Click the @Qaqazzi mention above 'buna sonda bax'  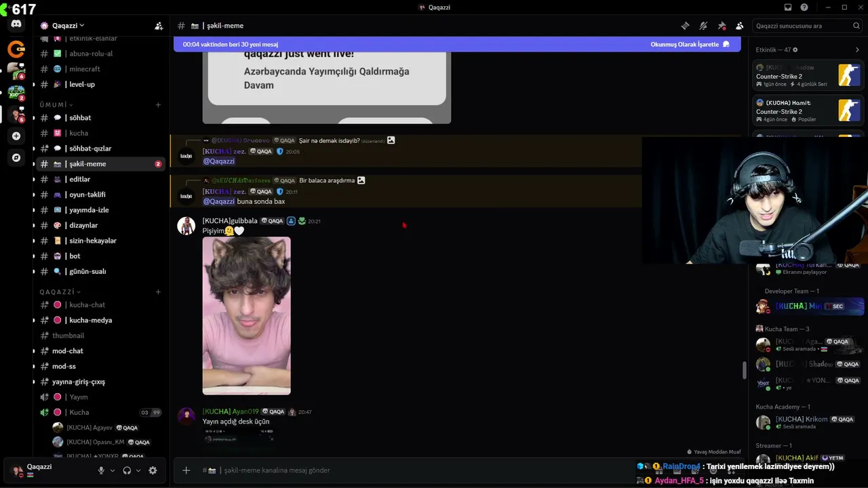[x=219, y=201]
